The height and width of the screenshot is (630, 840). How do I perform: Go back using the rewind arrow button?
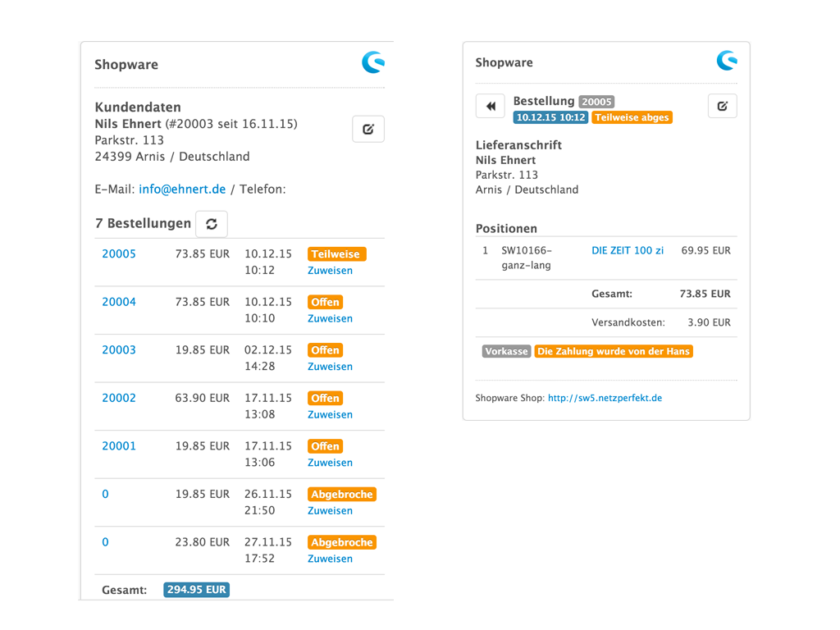point(491,106)
